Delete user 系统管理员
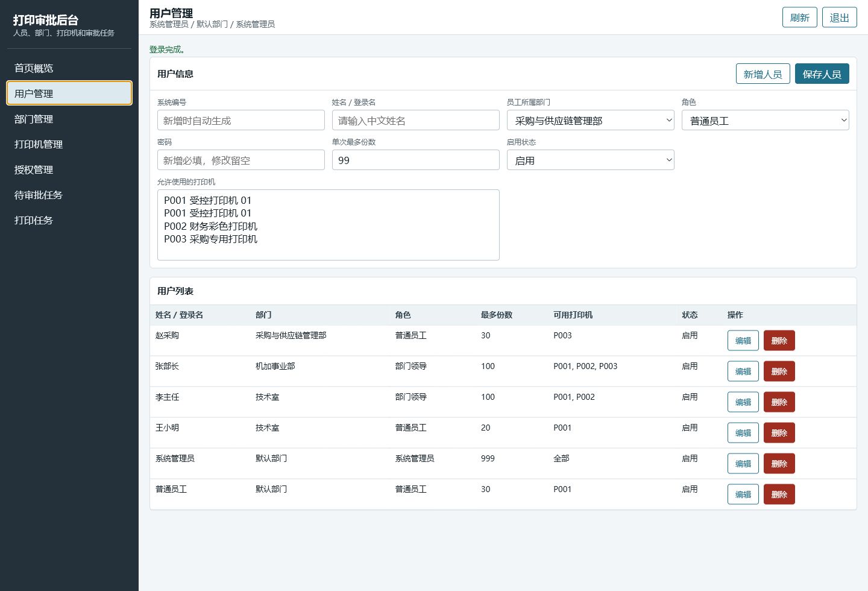This screenshot has width=868, height=591. (x=779, y=464)
